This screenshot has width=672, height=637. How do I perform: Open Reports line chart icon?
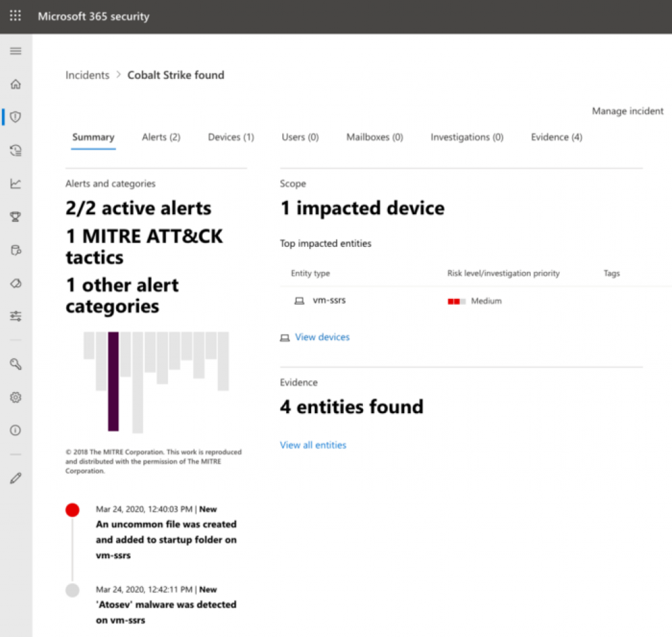click(16, 184)
